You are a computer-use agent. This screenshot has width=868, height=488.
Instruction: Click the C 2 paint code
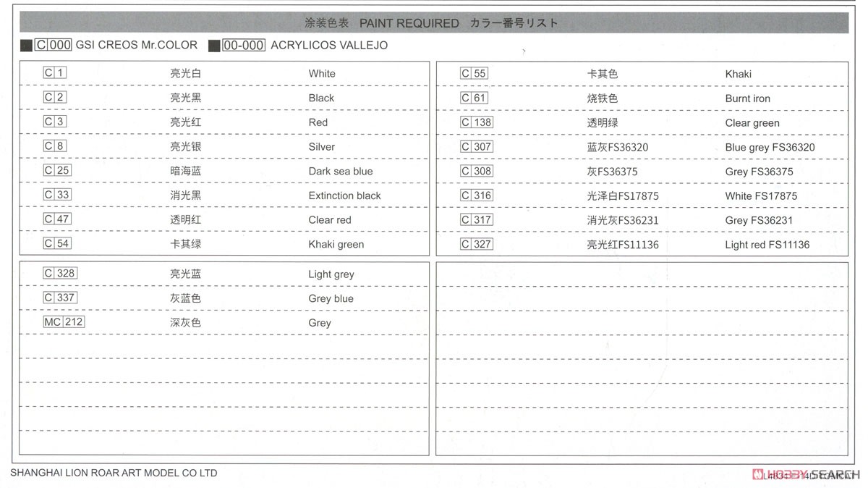55,97
